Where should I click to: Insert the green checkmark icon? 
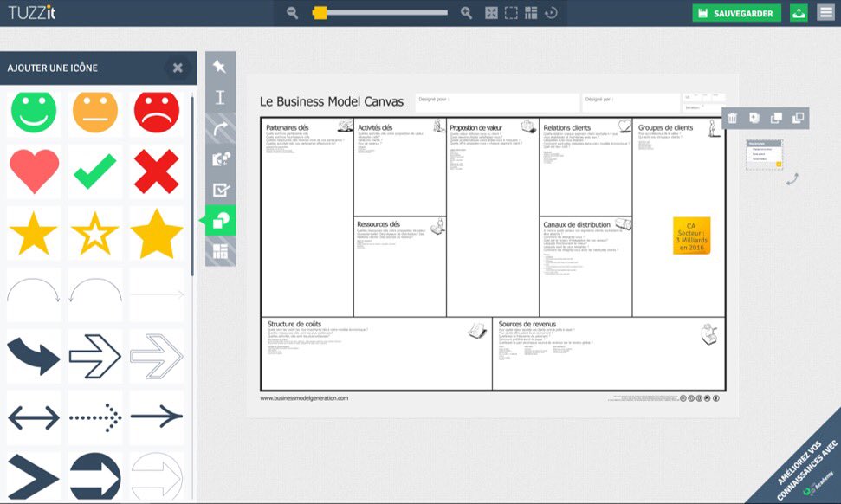tap(95, 171)
